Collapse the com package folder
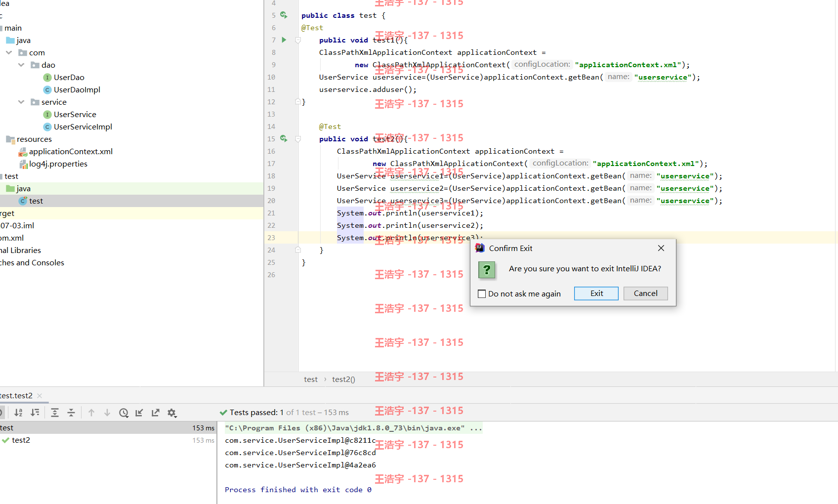The height and width of the screenshot is (504, 838). (9, 52)
